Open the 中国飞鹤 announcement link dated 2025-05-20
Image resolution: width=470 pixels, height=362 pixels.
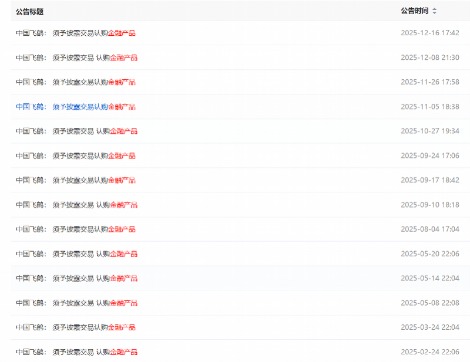pos(77,254)
